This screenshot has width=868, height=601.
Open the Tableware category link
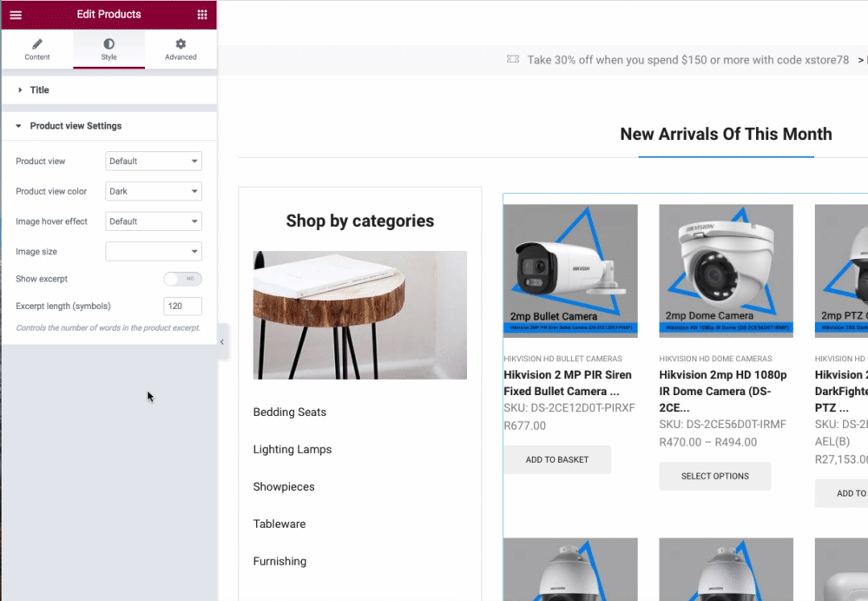[279, 524]
